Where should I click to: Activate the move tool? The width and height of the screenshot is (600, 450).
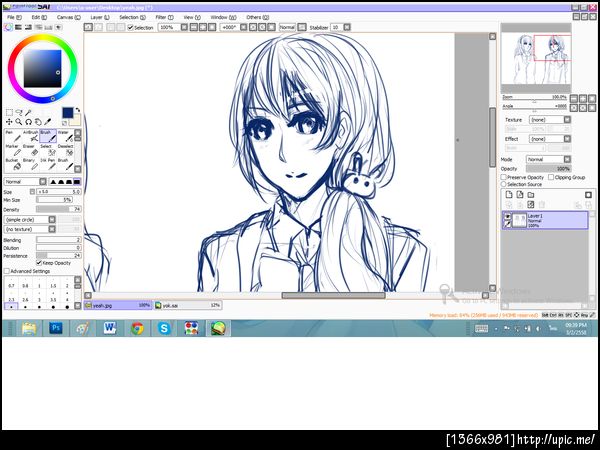tap(9, 122)
